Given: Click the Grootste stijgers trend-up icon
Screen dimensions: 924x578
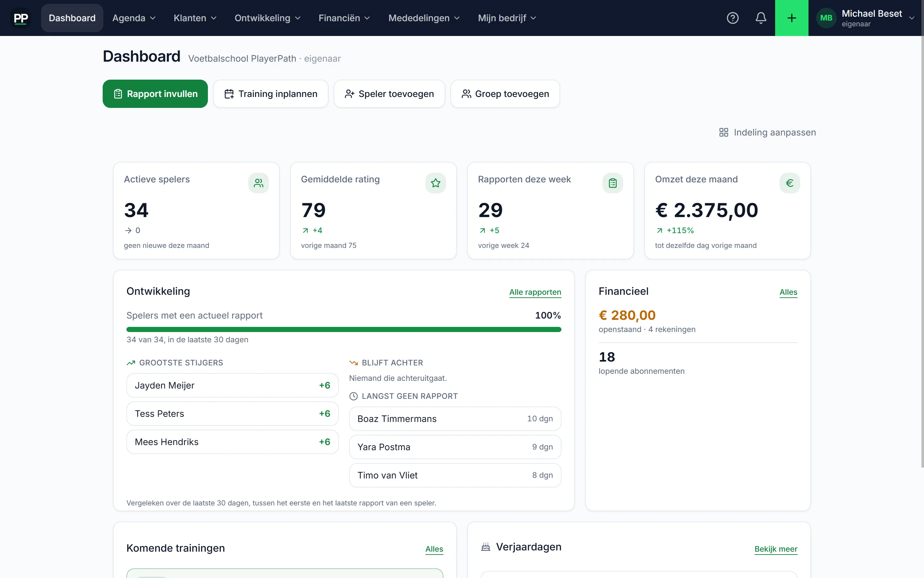Looking at the screenshot, I should point(131,363).
